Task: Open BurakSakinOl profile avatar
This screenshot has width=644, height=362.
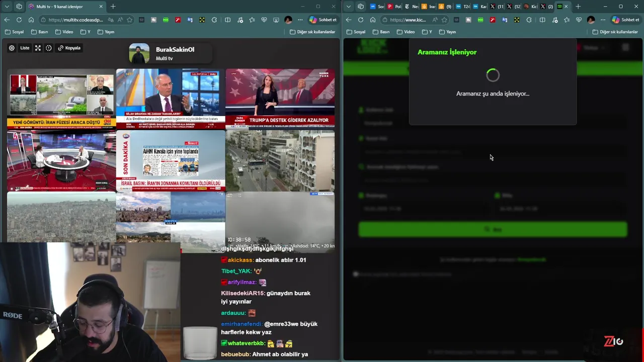Action: coord(139,54)
